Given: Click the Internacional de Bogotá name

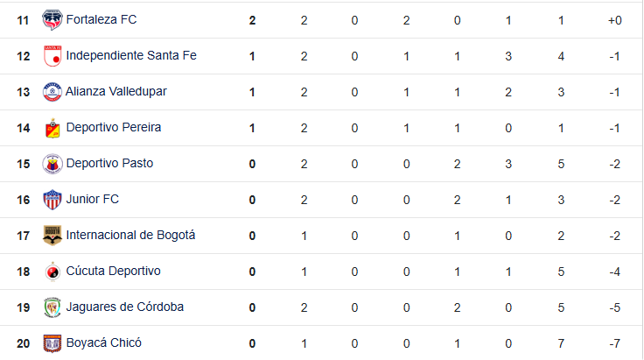Looking at the screenshot, I should [130, 235].
